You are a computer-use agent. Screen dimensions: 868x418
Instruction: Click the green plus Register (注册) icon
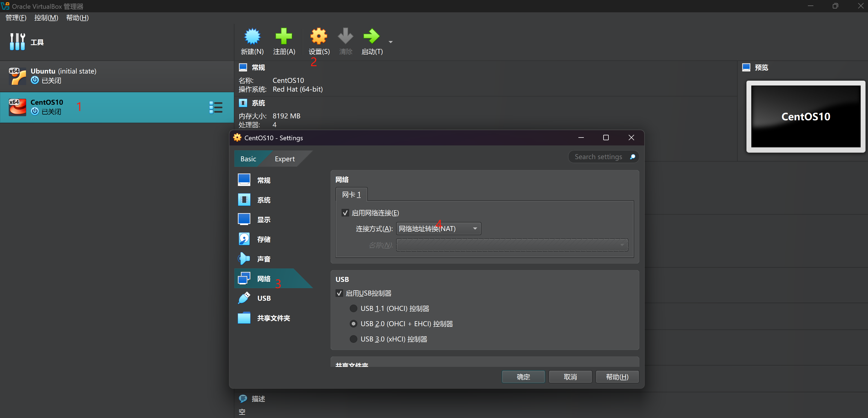click(284, 37)
